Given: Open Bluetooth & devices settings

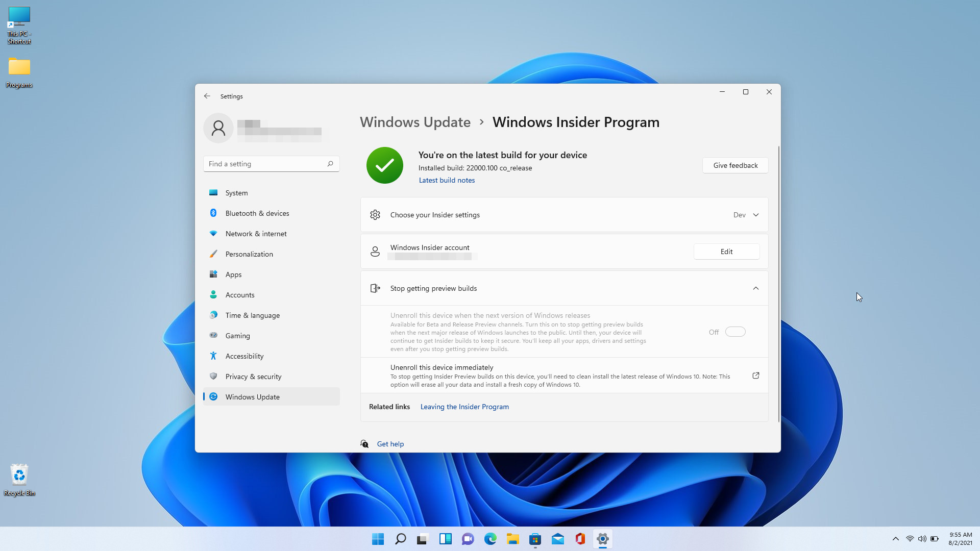Looking at the screenshot, I should coord(271,213).
